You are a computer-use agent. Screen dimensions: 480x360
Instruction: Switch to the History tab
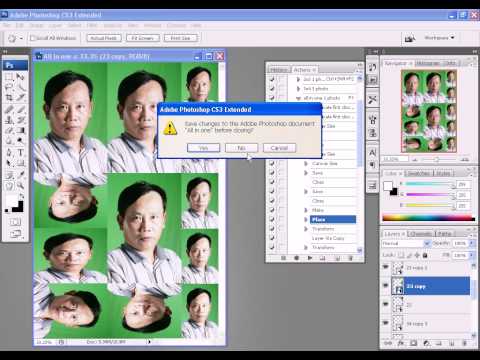click(x=279, y=70)
